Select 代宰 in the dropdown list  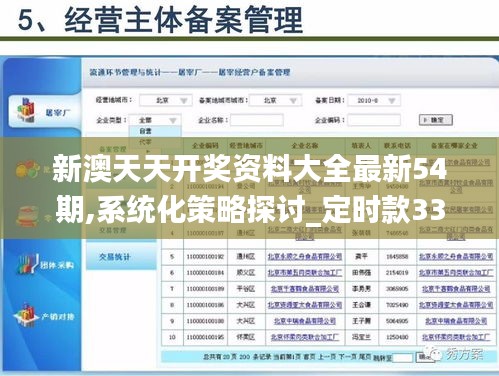tap(146, 142)
